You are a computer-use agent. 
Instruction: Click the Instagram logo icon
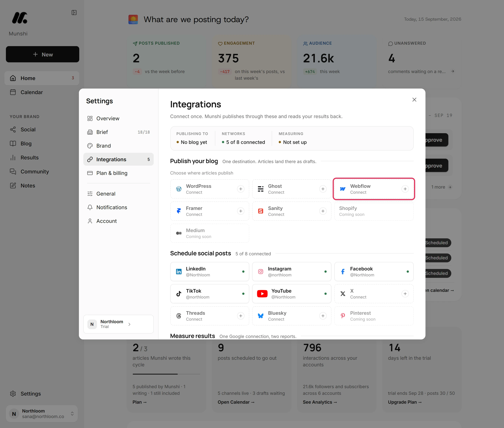pyautogui.click(x=261, y=272)
